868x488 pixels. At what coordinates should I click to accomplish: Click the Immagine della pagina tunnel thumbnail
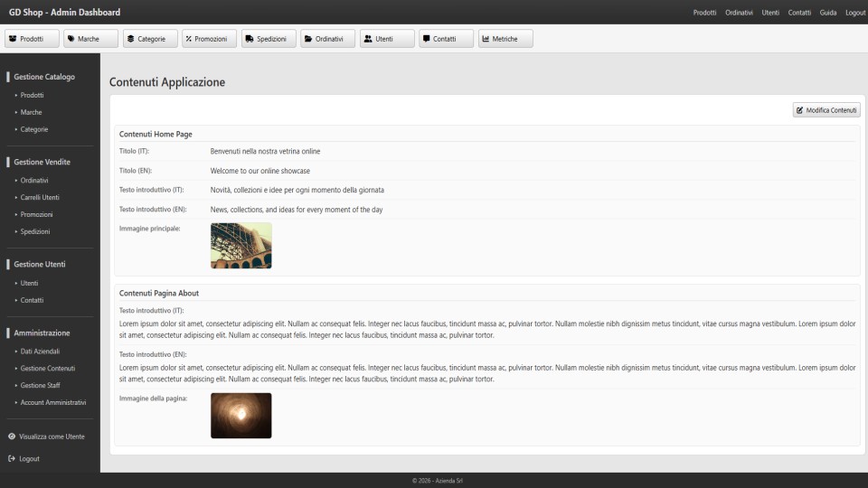click(x=241, y=416)
